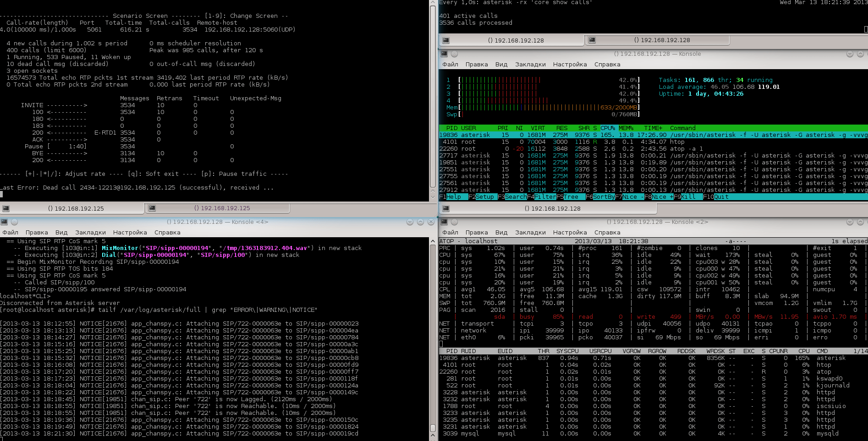Minimize the Konsole <4> window with the down-arrow button
868x441 pixels.
click(x=410, y=222)
